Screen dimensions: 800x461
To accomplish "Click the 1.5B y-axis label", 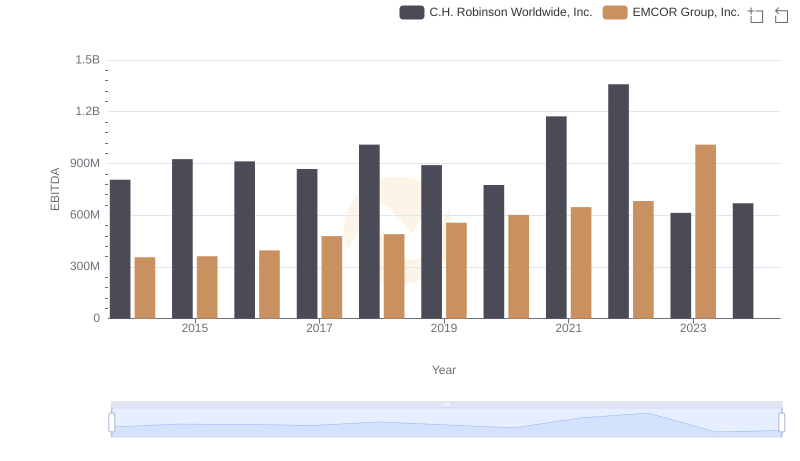I will [88, 60].
